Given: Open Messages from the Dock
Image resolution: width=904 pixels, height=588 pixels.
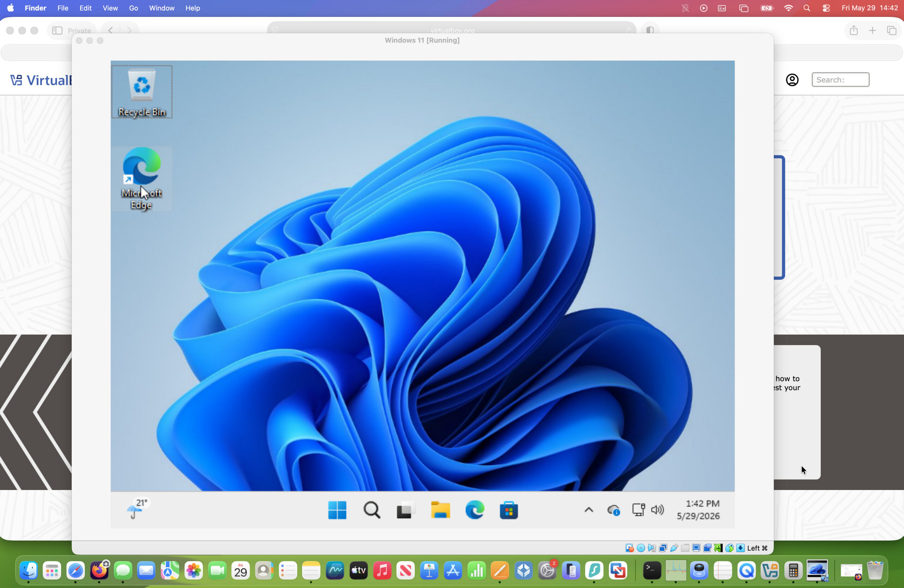Looking at the screenshot, I should (x=123, y=570).
